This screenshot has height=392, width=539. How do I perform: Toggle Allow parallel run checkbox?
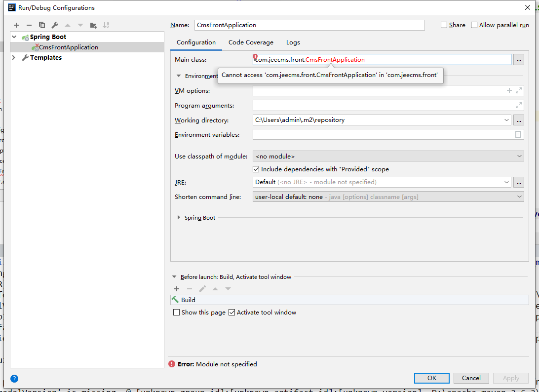tap(474, 25)
